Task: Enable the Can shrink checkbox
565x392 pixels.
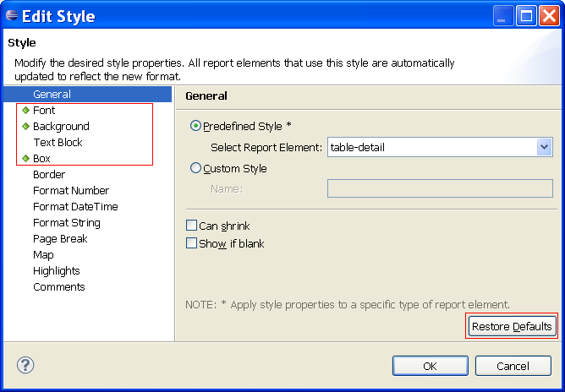Action: point(191,226)
